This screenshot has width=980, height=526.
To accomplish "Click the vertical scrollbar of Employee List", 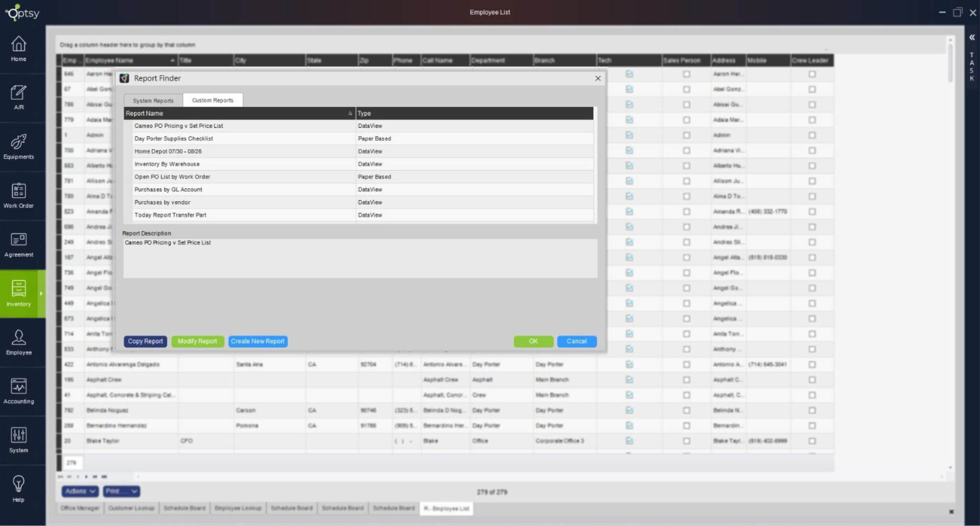I will pyautogui.click(x=950, y=63).
